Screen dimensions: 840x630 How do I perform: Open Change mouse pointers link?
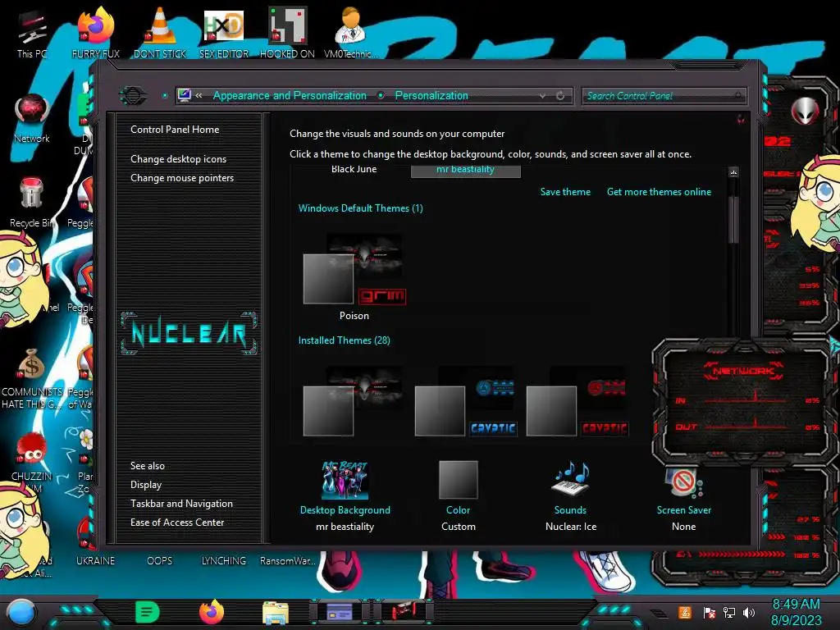182,178
